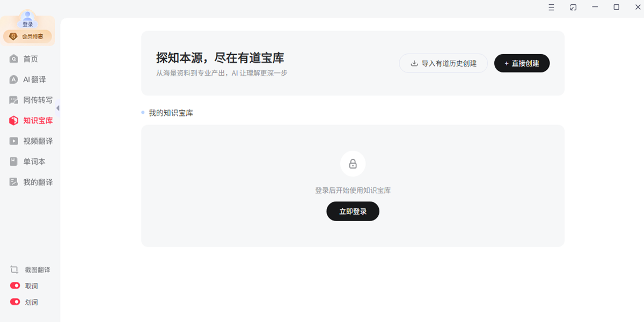Click the 立即登录 button

click(x=353, y=211)
